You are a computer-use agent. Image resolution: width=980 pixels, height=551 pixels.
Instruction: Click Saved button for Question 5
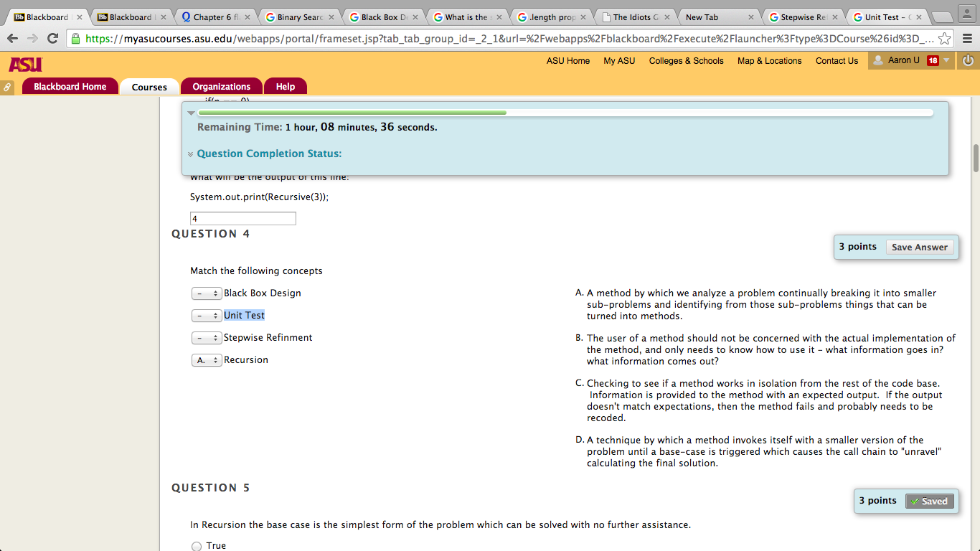click(x=930, y=501)
